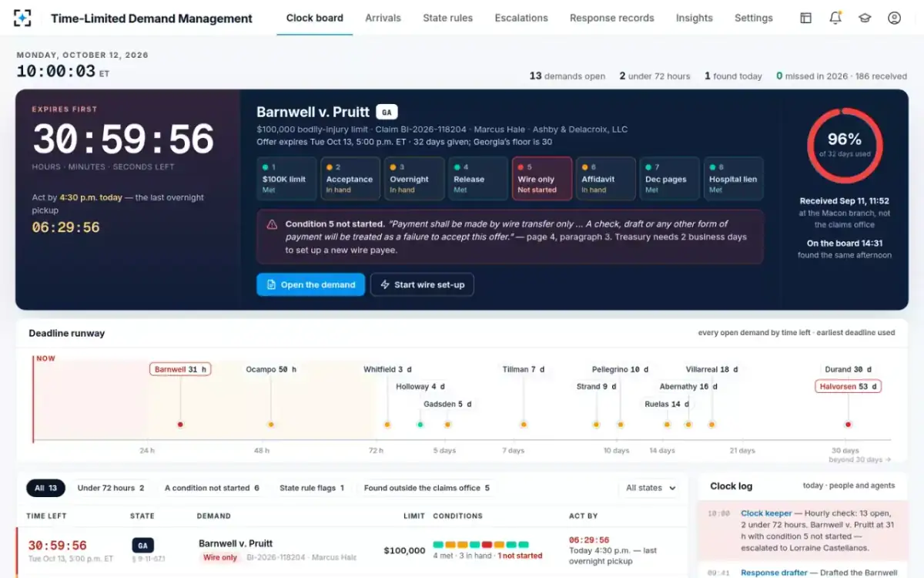Viewport: 924px width, 578px height.
Task: Select condition 6 Affidavit card
Action: [606, 179]
